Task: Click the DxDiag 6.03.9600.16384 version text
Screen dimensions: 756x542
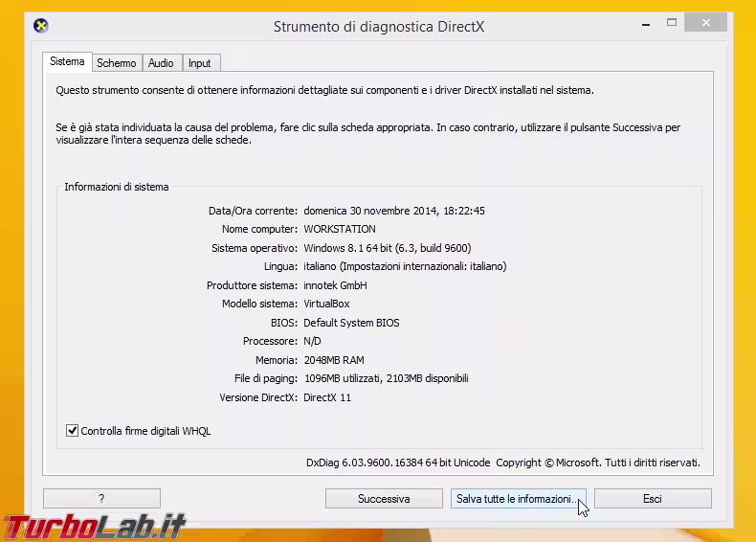Action: pyautogui.click(x=398, y=463)
